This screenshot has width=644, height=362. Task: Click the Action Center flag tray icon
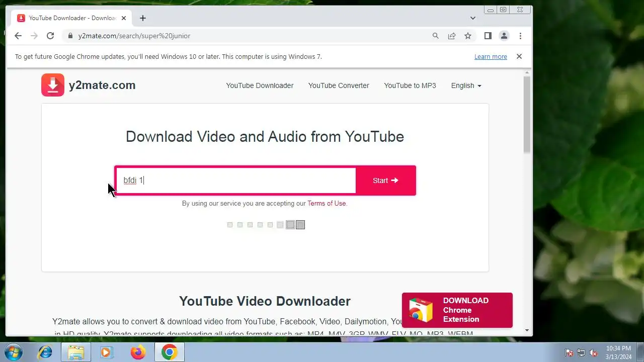point(569,353)
